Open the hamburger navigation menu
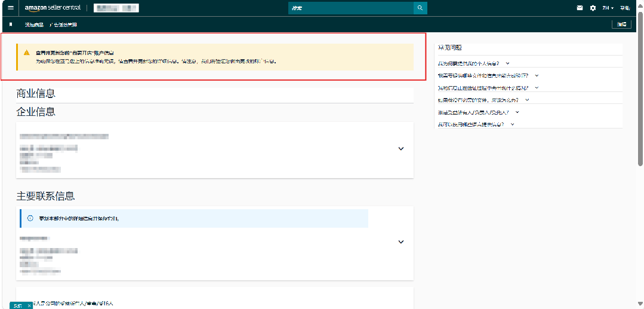Viewport: 644px width, 309px height. 11,8
